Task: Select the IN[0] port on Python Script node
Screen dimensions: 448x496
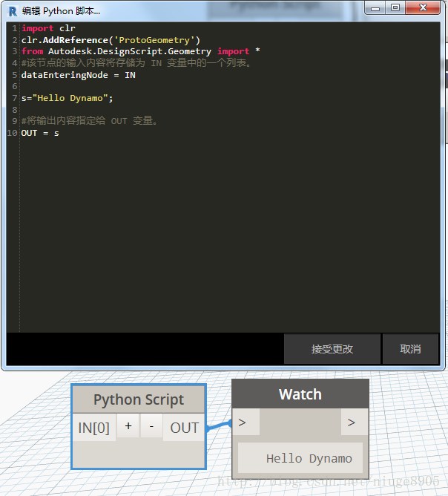Action: coord(94,428)
